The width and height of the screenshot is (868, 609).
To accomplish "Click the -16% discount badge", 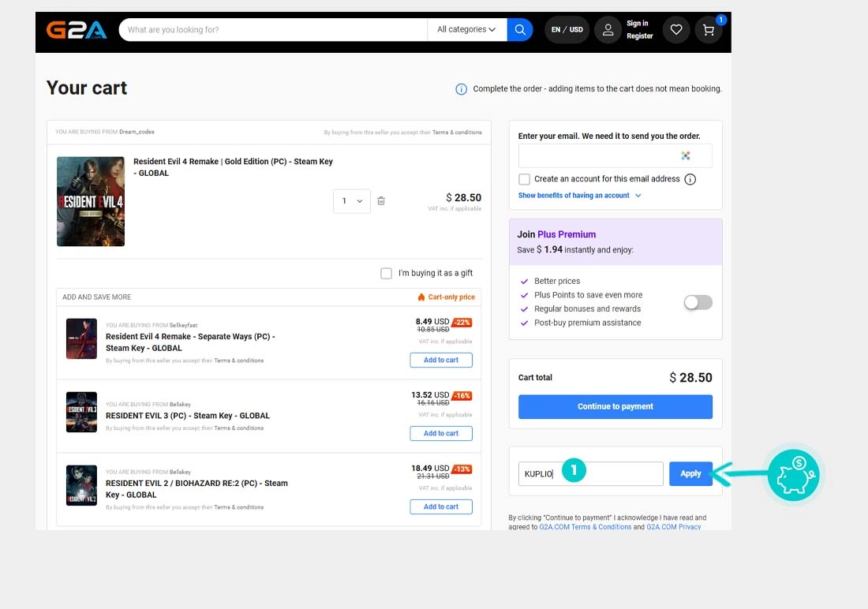I will pyautogui.click(x=462, y=396).
